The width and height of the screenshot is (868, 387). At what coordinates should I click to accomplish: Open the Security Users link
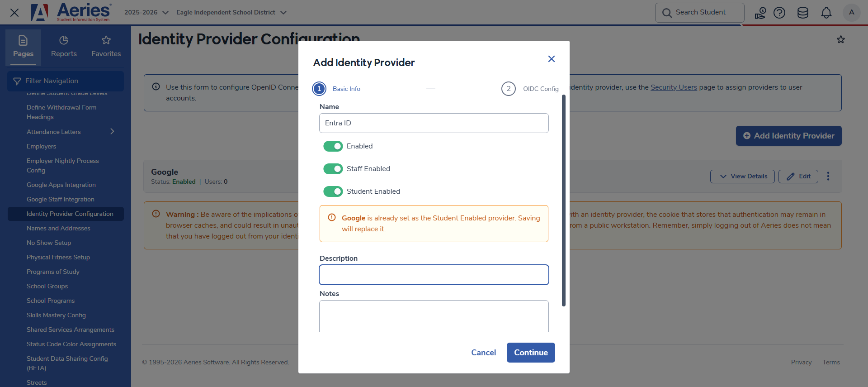click(x=673, y=87)
